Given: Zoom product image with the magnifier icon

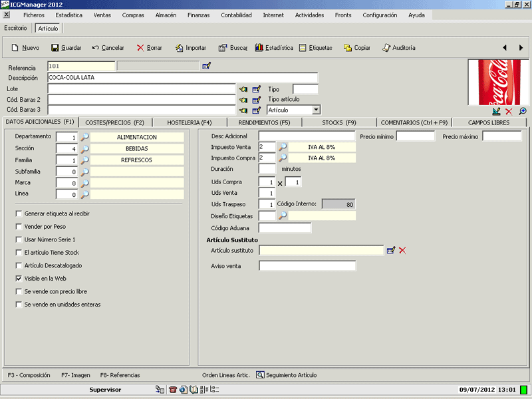Looking at the screenshot, I should tap(523, 111).
